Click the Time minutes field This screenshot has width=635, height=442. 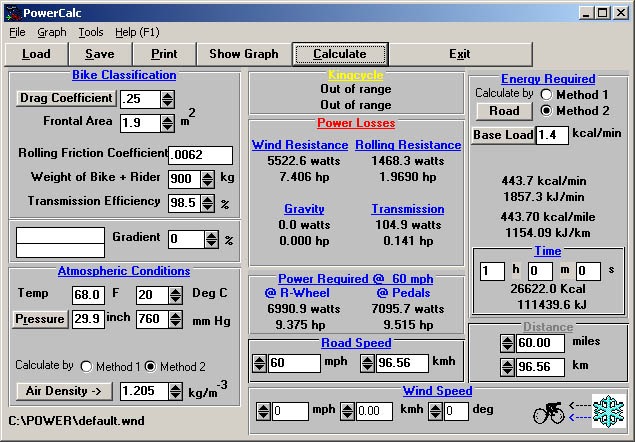point(540,271)
